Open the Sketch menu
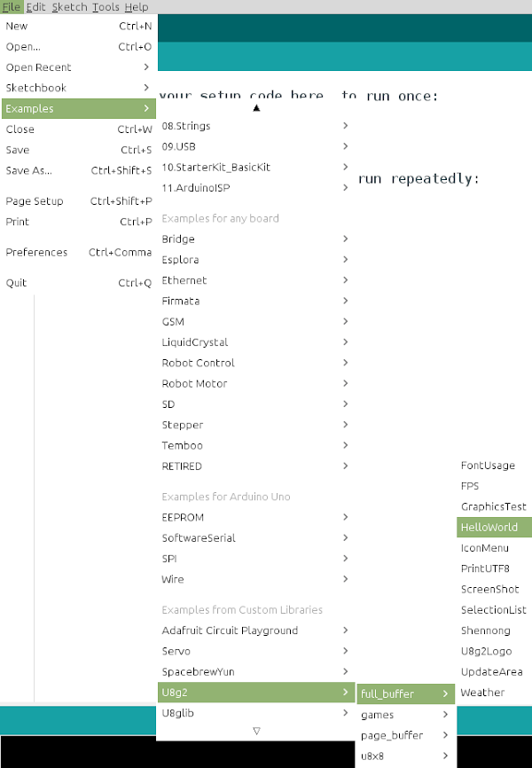The width and height of the screenshot is (532, 768). point(69,7)
